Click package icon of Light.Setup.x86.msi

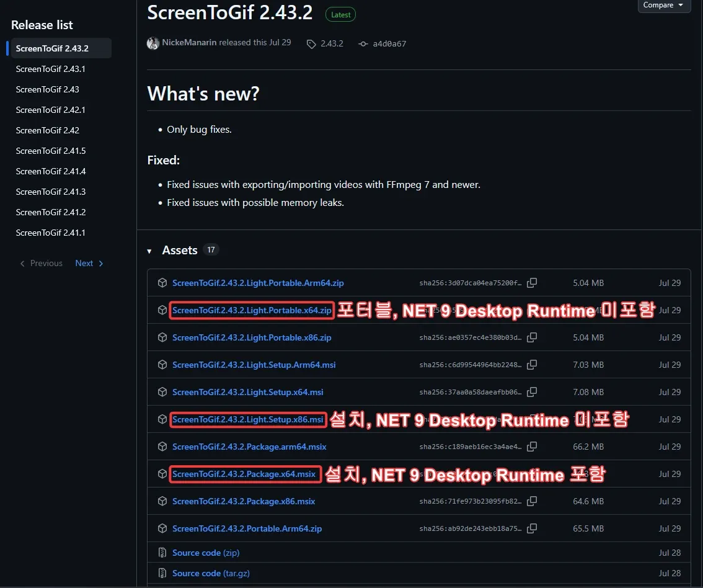[x=162, y=419]
